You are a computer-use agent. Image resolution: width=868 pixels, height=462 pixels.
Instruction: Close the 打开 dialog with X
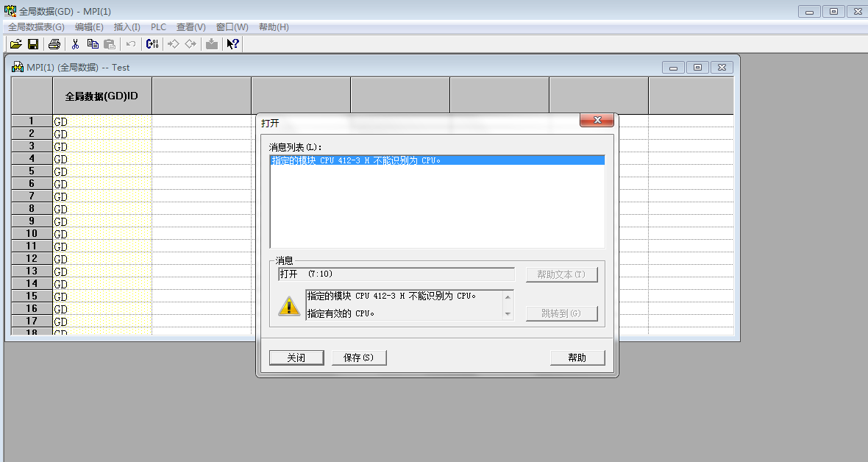pos(597,120)
